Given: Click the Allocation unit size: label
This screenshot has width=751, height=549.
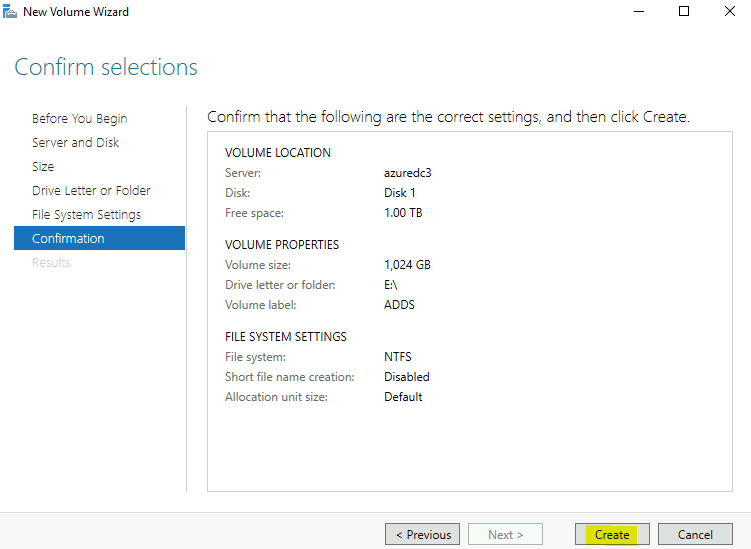Looking at the screenshot, I should 276,397.
